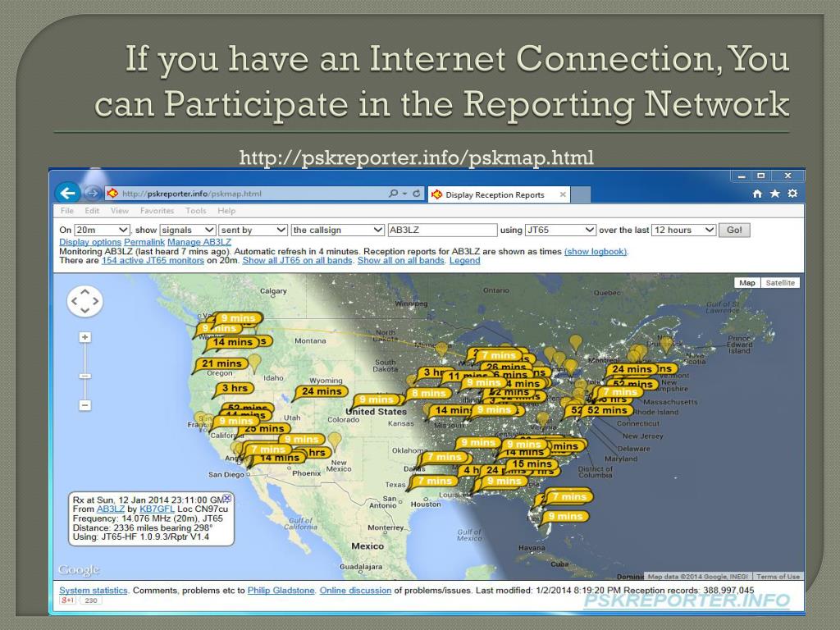Open the Manage AB3LZ link

(199, 242)
